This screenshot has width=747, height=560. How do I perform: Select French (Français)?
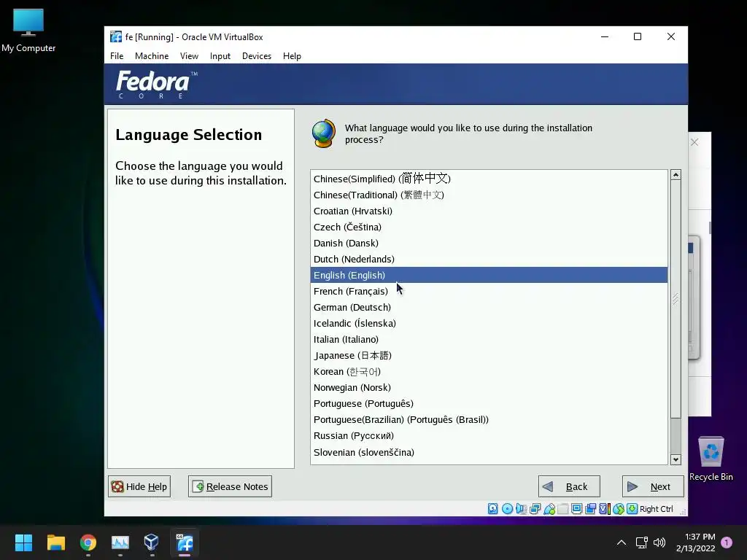(x=489, y=292)
